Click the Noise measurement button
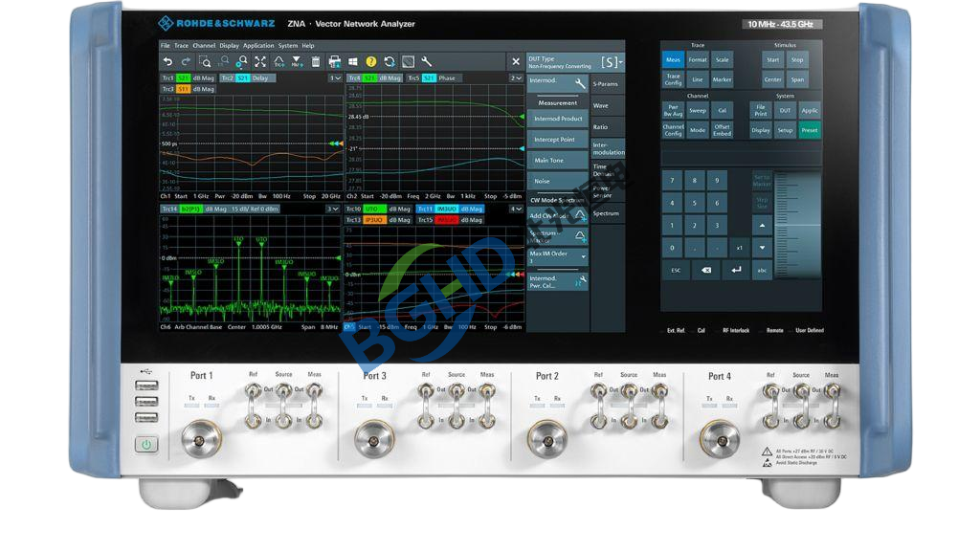This screenshot has height=551, width=980. pyautogui.click(x=558, y=181)
